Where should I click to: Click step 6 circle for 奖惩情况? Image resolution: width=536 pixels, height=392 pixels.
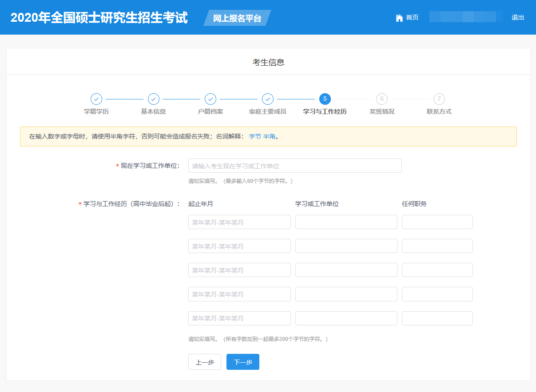(382, 99)
